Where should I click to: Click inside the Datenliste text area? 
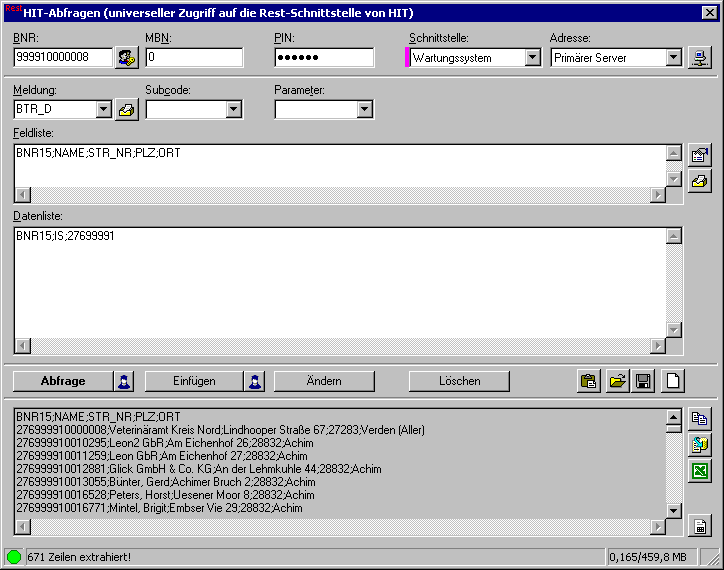[340, 283]
